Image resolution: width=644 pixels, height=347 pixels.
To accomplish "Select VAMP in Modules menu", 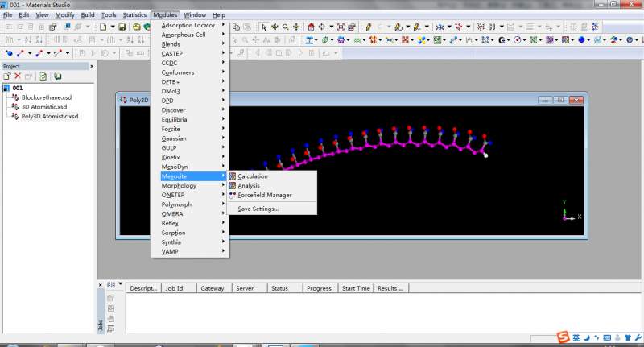I will [189, 251].
